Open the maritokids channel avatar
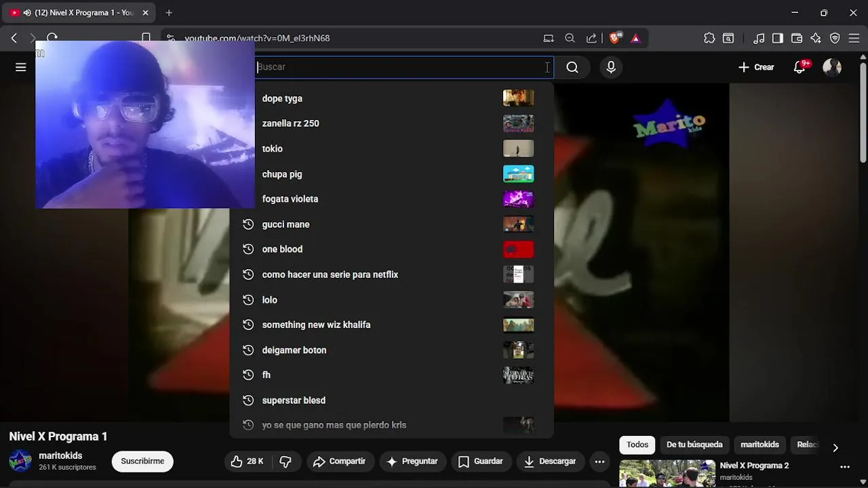868x488 pixels. (x=20, y=461)
